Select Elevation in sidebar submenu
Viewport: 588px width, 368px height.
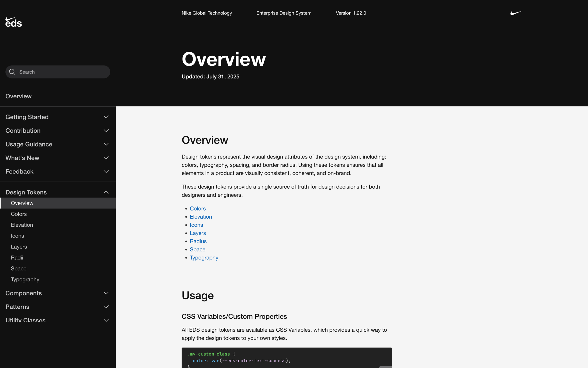pos(22,225)
